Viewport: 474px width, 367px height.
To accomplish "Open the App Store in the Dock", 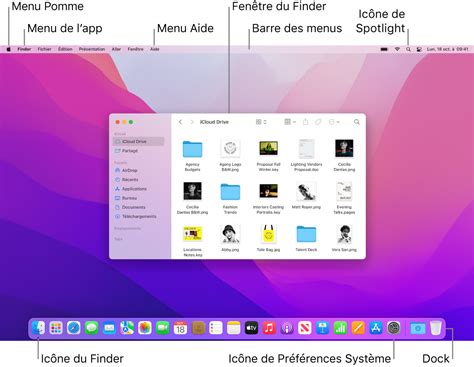I will click(376, 328).
